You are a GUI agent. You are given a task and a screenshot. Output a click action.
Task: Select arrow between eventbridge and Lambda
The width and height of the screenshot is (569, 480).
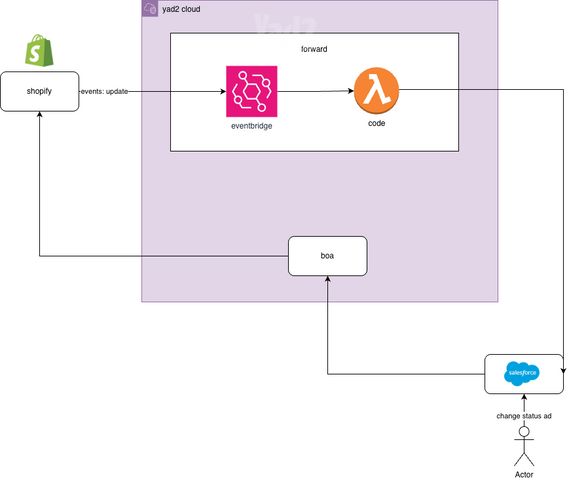315,91
